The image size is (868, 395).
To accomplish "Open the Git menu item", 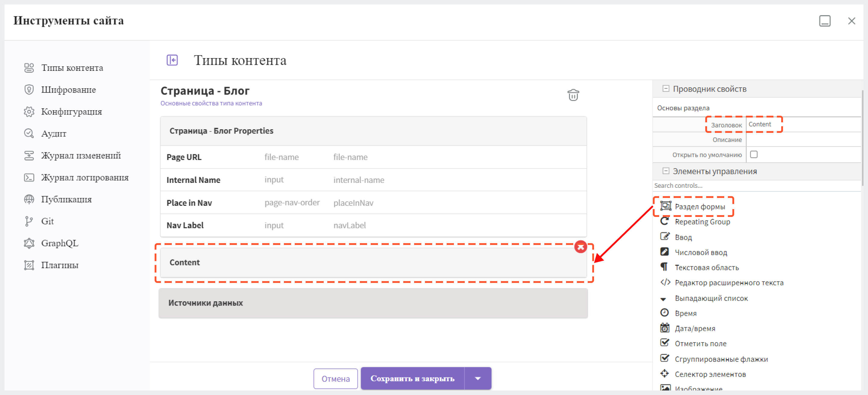I will click(47, 221).
